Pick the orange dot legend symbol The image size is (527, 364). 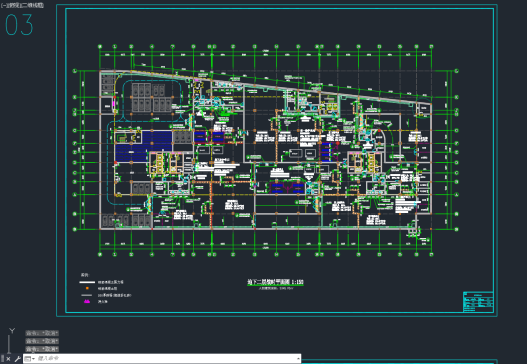[x=87, y=288]
